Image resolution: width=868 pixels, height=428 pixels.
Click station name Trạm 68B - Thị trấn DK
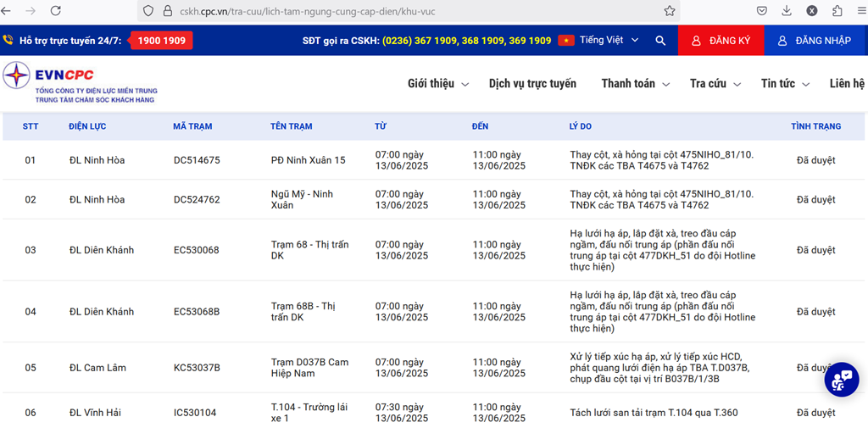tap(303, 311)
